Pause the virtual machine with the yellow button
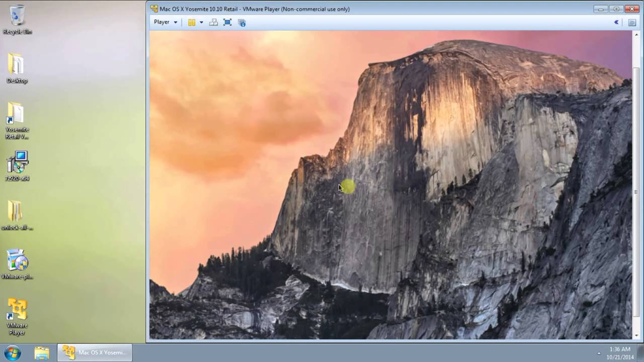Viewport: 644px width, 362px height. coord(192,22)
